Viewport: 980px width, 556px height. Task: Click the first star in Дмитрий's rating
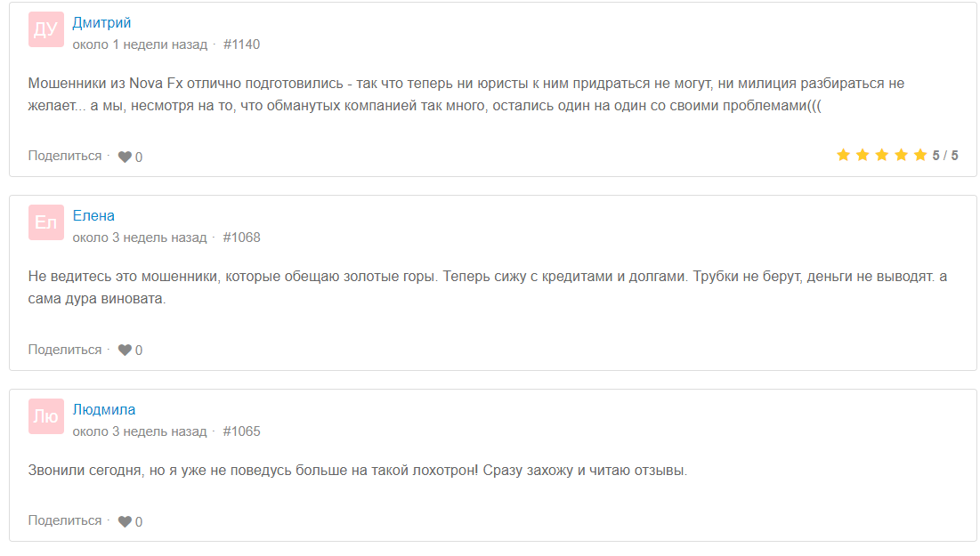[843, 156]
